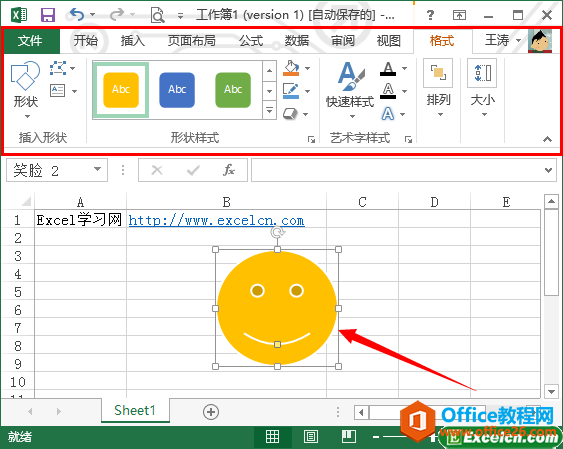Switch to Page Layout view in status bar

pos(311,436)
